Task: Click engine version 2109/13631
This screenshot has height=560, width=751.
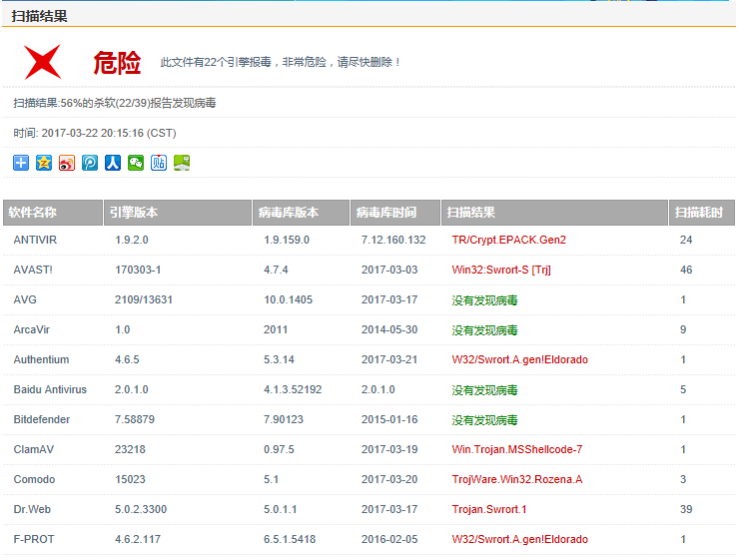Action: click(x=143, y=299)
